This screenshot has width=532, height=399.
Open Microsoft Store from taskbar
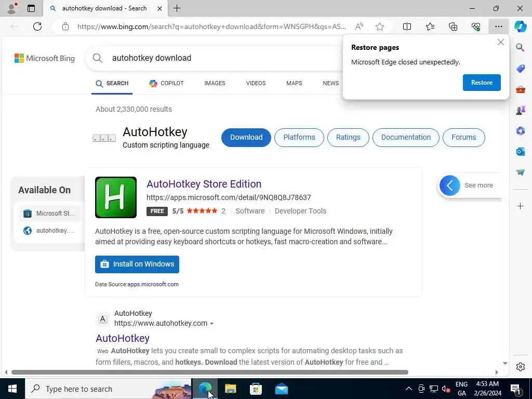(256, 389)
